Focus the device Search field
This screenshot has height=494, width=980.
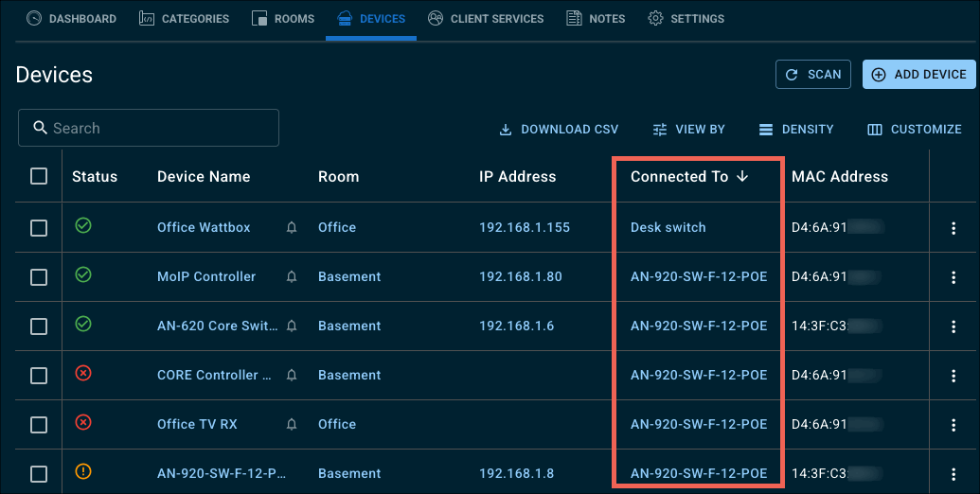(x=149, y=128)
